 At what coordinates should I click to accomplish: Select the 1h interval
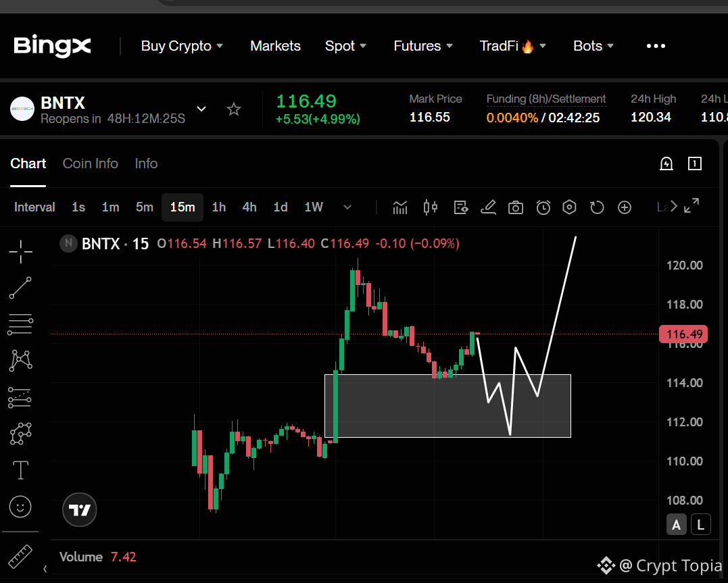click(x=219, y=207)
